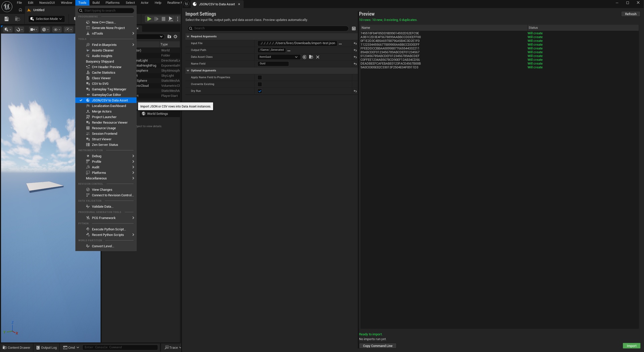Save the current level with the floppy icon

pyautogui.click(x=6, y=19)
